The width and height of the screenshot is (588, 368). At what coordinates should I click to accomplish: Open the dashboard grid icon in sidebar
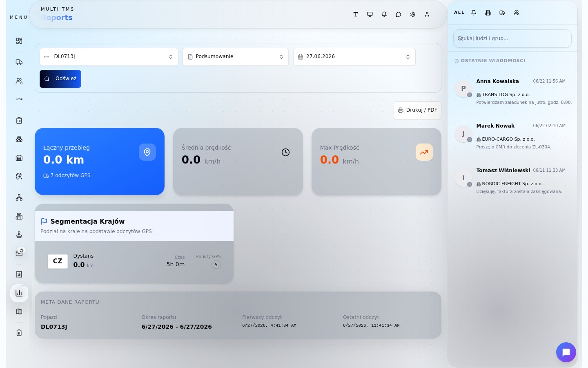click(19, 41)
